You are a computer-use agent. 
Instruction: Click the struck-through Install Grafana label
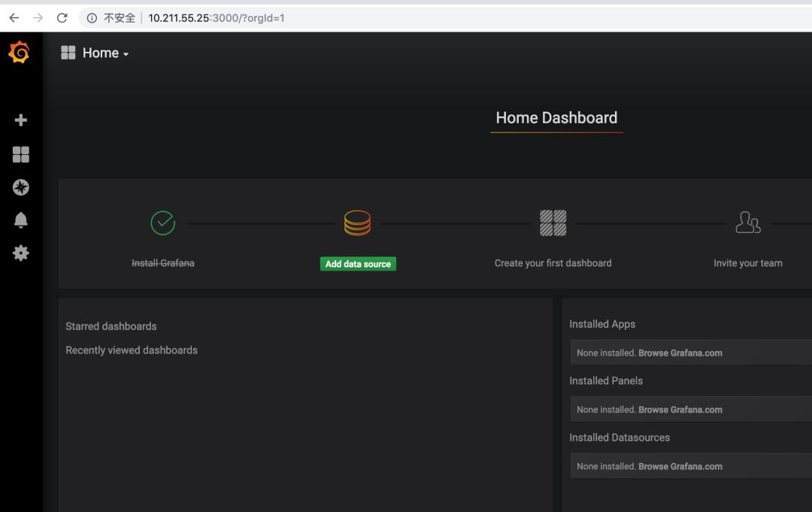(x=163, y=263)
